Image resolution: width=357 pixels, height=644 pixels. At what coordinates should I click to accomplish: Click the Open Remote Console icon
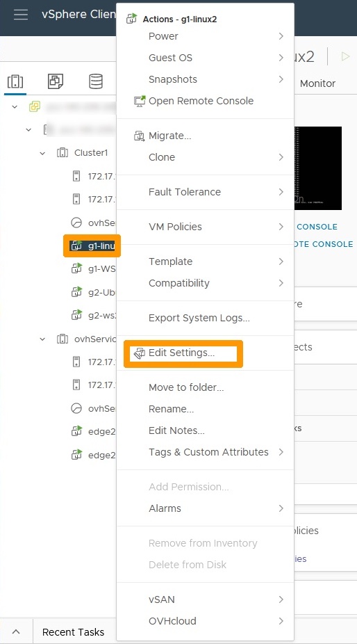point(140,101)
